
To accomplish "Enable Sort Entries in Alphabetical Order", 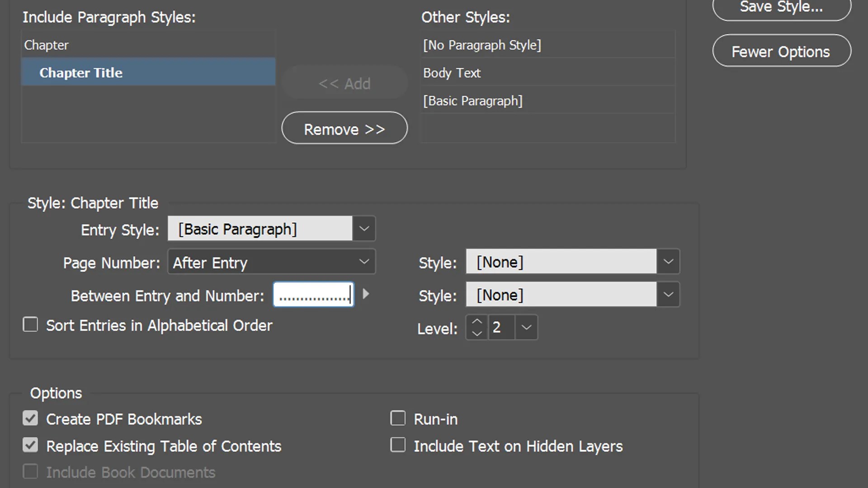I will pyautogui.click(x=30, y=324).
